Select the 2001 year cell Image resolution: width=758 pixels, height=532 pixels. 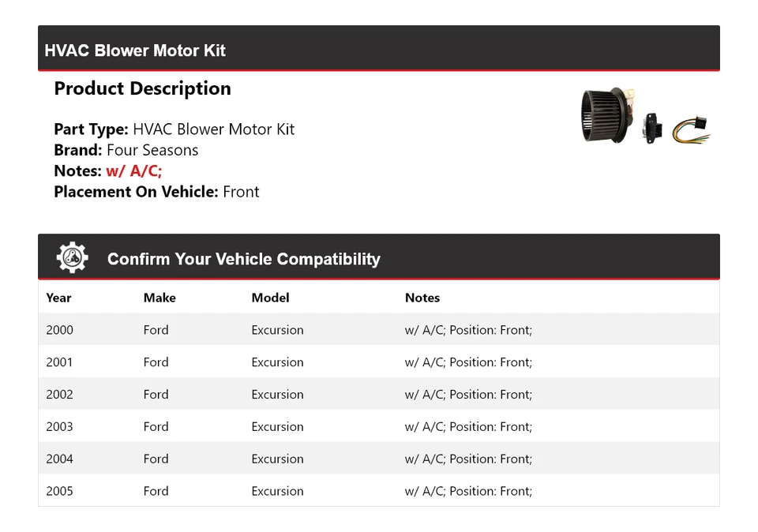click(x=59, y=362)
